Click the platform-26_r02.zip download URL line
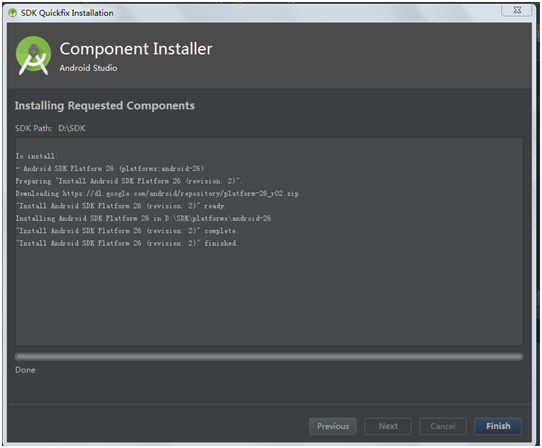Screen dimensions: 542x448 coord(157,194)
